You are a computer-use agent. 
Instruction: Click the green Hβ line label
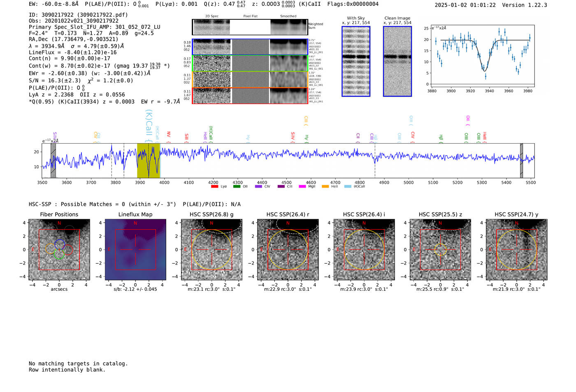(x=441, y=139)
